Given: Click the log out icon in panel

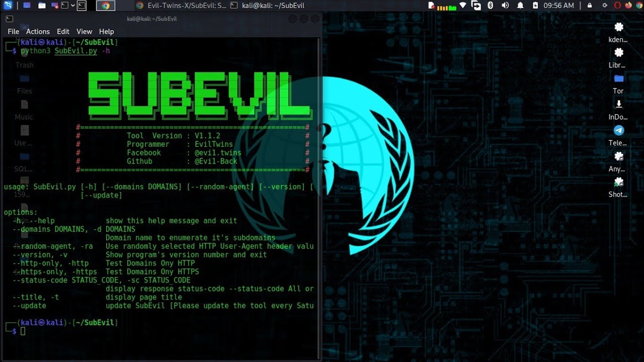Looking at the screenshot, I should coord(604,6).
